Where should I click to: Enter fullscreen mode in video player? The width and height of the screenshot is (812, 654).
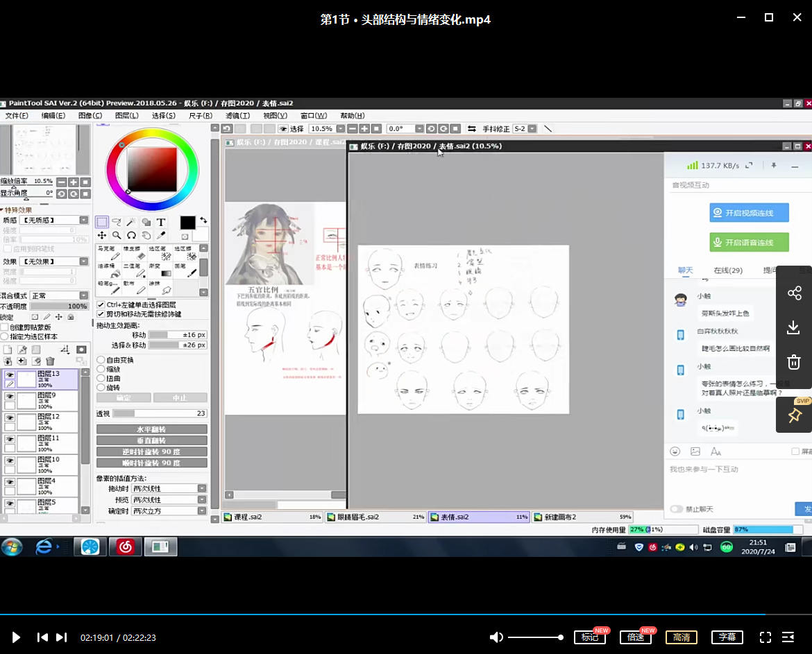click(766, 637)
